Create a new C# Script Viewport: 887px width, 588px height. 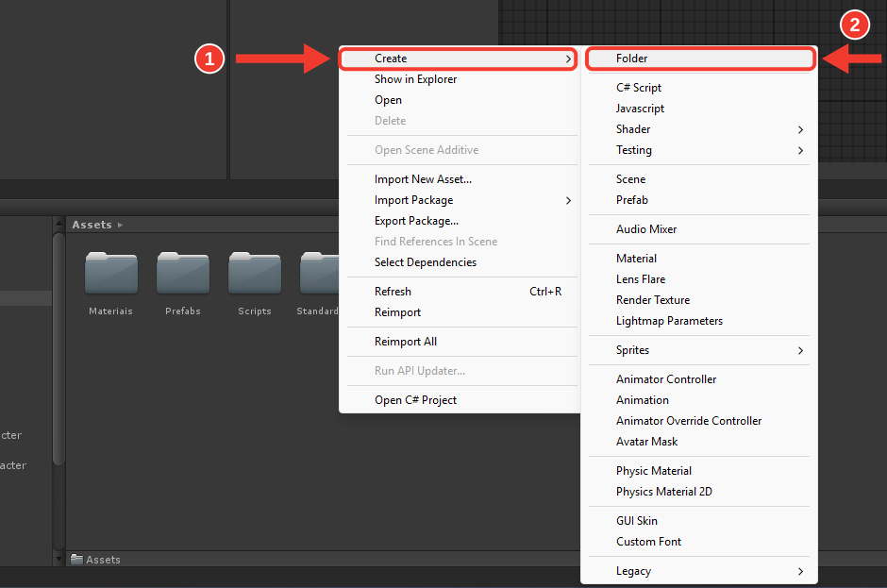[x=700, y=88]
